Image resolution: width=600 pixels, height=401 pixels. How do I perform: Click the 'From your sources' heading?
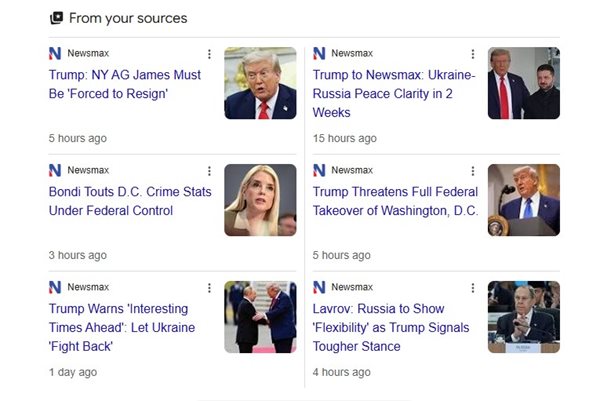click(128, 18)
